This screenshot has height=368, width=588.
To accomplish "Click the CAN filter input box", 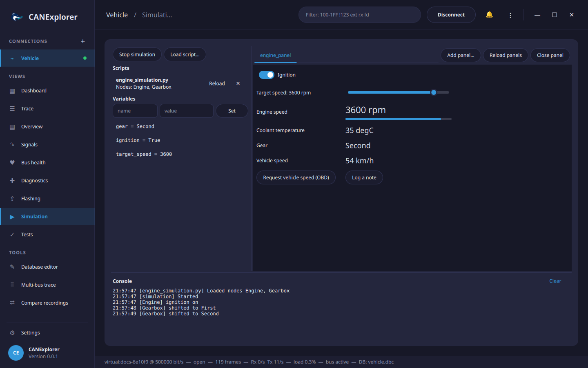I will coord(360,15).
